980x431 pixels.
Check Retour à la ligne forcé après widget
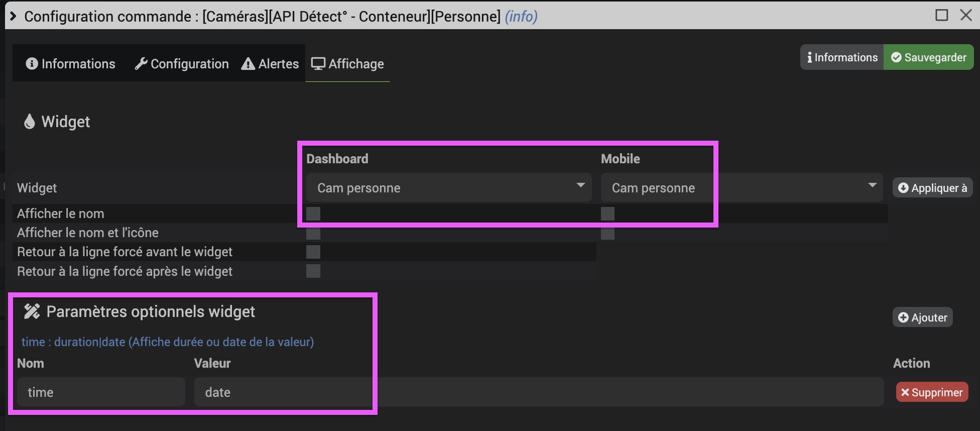point(313,271)
